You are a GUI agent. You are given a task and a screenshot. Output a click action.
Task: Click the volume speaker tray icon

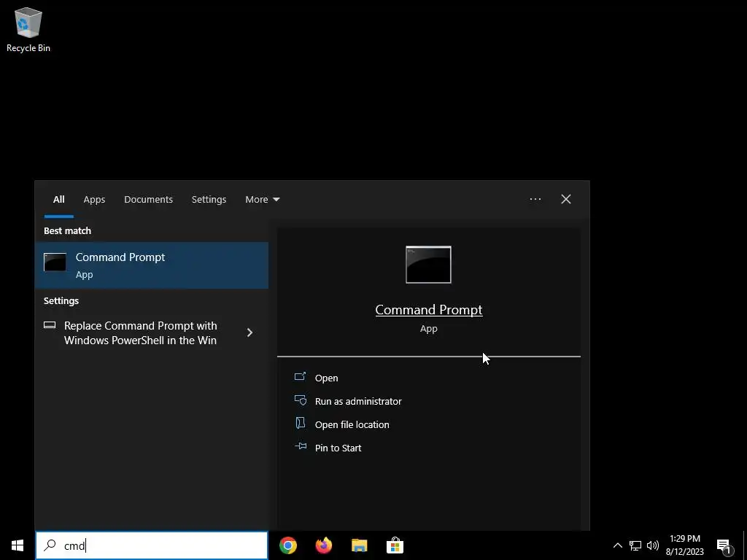(653, 545)
